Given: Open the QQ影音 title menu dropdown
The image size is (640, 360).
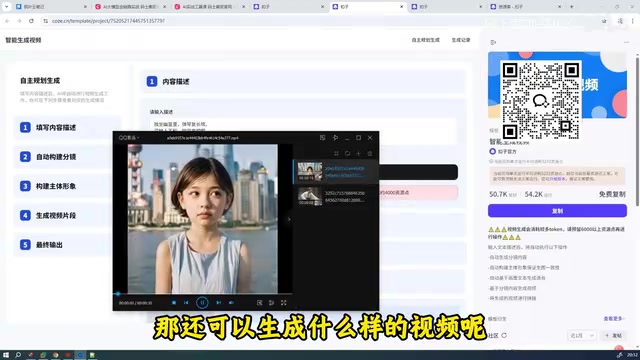Looking at the screenshot, I should [129, 138].
